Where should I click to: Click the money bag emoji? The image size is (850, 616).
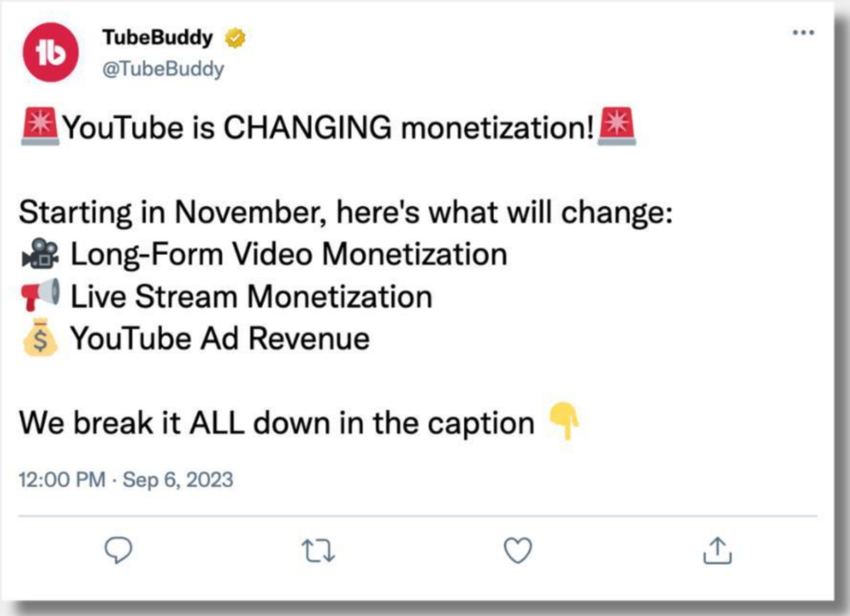pos(39,338)
